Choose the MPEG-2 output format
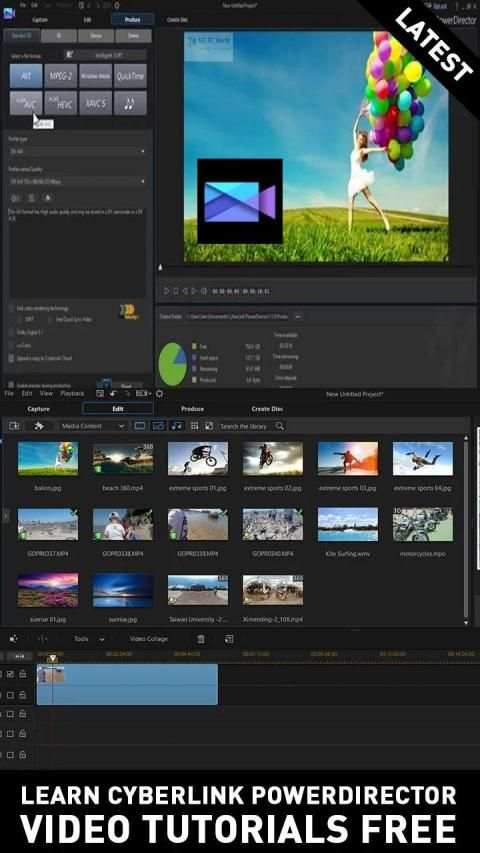Screen dimensions: 480x853 (x=60, y=76)
